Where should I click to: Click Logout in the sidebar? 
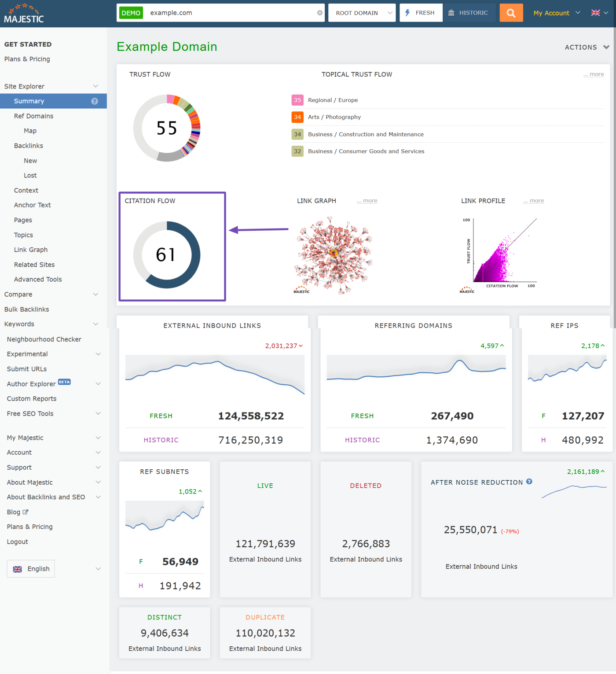tap(17, 542)
